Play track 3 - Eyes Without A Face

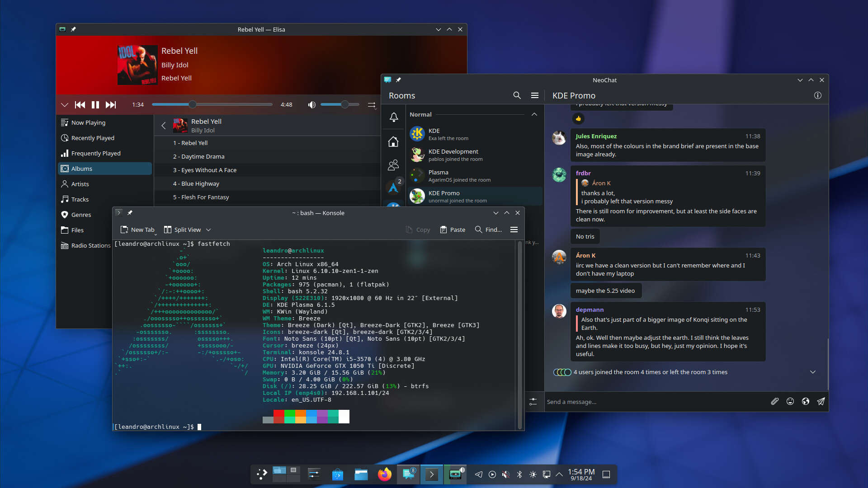[268, 170]
